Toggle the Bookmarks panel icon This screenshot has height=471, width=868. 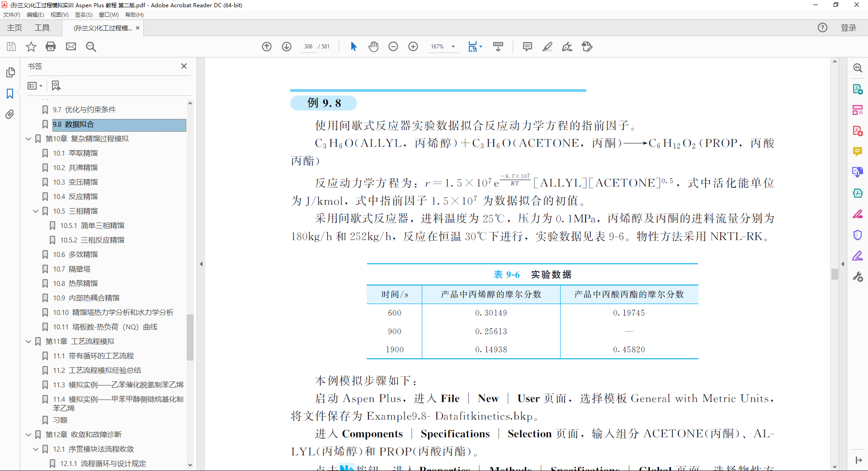point(10,94)
